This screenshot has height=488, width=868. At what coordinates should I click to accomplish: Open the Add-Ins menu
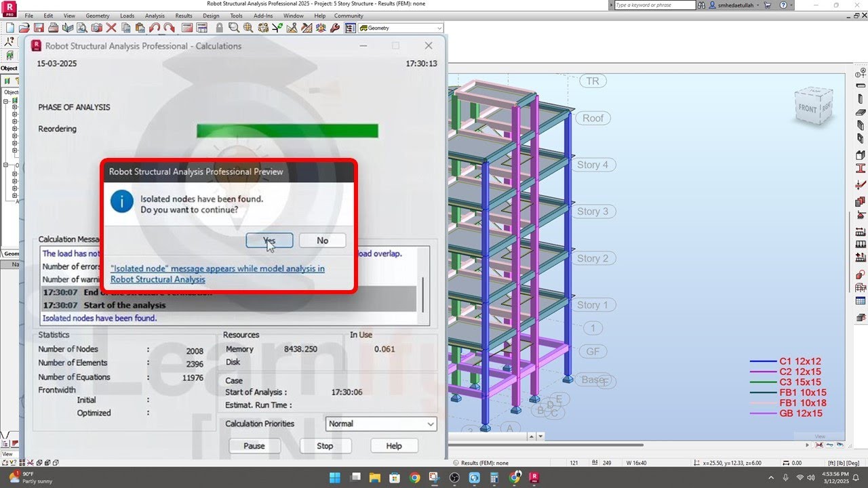[263, 16]
